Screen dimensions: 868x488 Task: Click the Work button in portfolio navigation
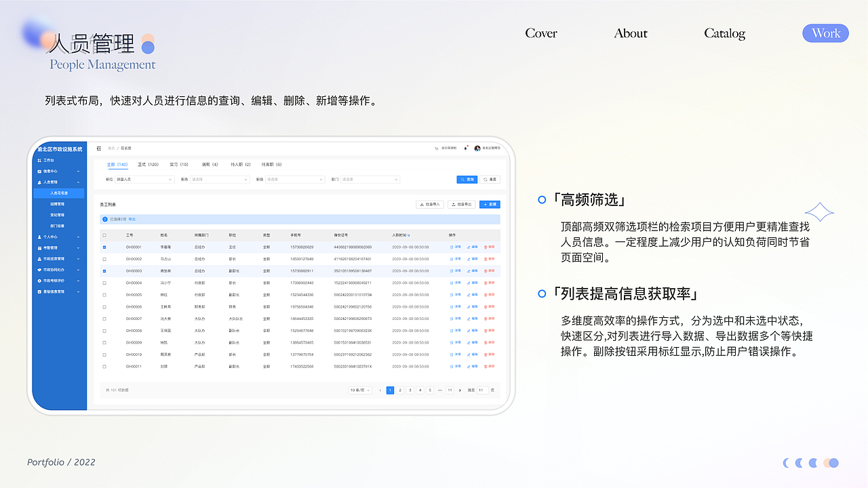[825, 33]
